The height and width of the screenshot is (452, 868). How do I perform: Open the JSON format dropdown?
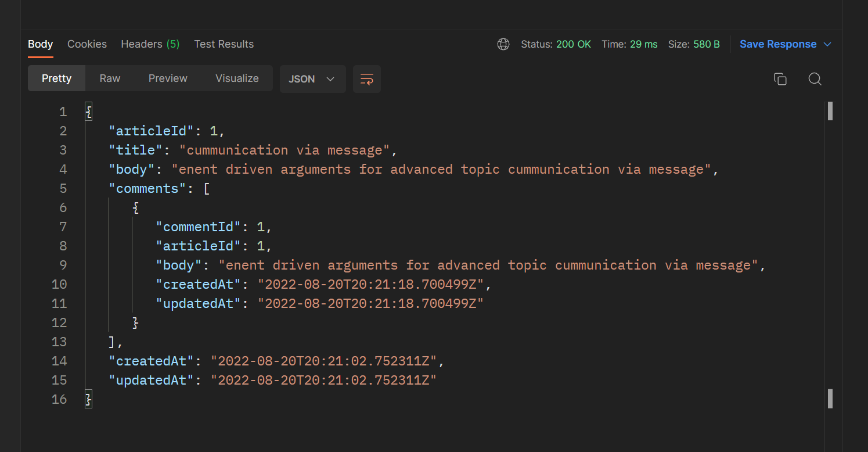click(x=313, y=79)
